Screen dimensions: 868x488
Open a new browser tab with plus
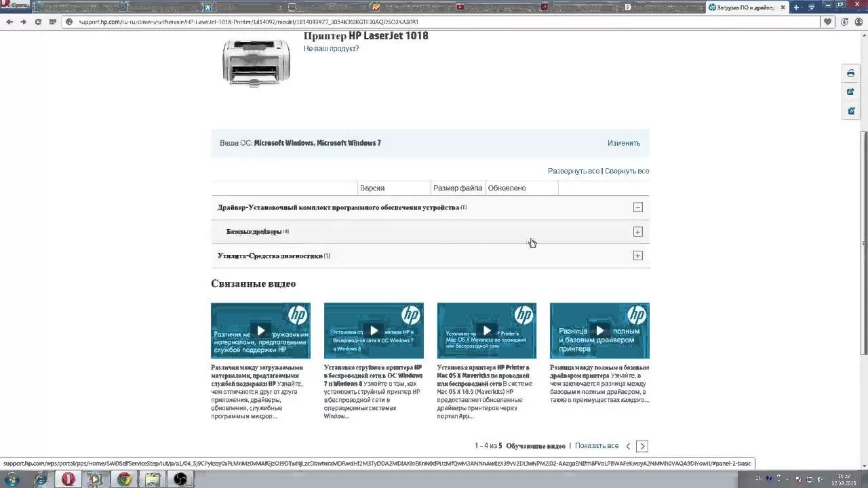[x=797, y=7]
